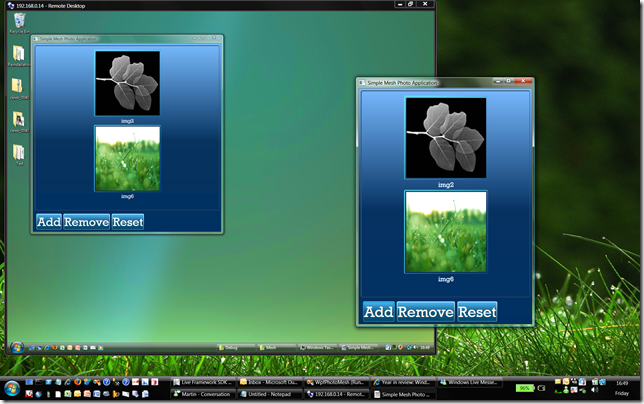Image resolution: width=644 pixels, height=404 pixels.
Task: Switch to Simple Mesh Photo taskbar item
Action: click(x=403, y=394)
